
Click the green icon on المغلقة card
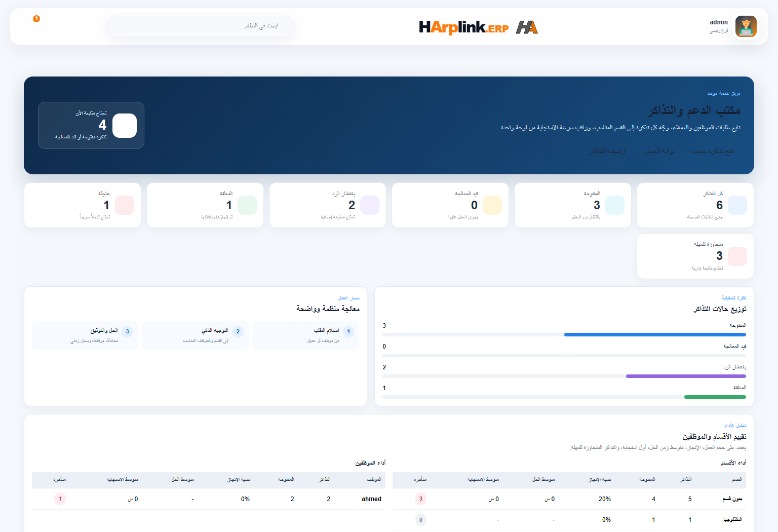click(x=247, y=205)
